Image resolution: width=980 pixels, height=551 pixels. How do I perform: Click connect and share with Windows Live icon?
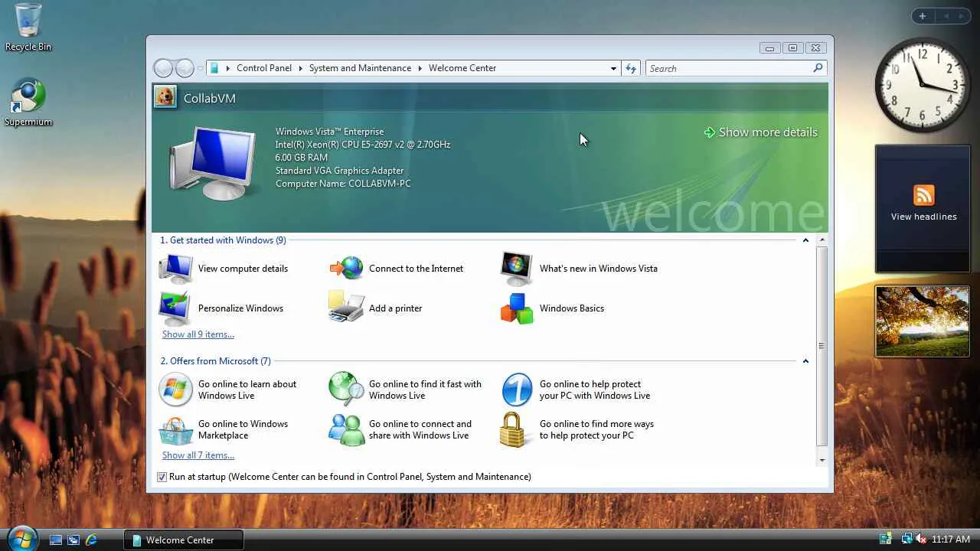pyautogui.click(x=346, y=429)
